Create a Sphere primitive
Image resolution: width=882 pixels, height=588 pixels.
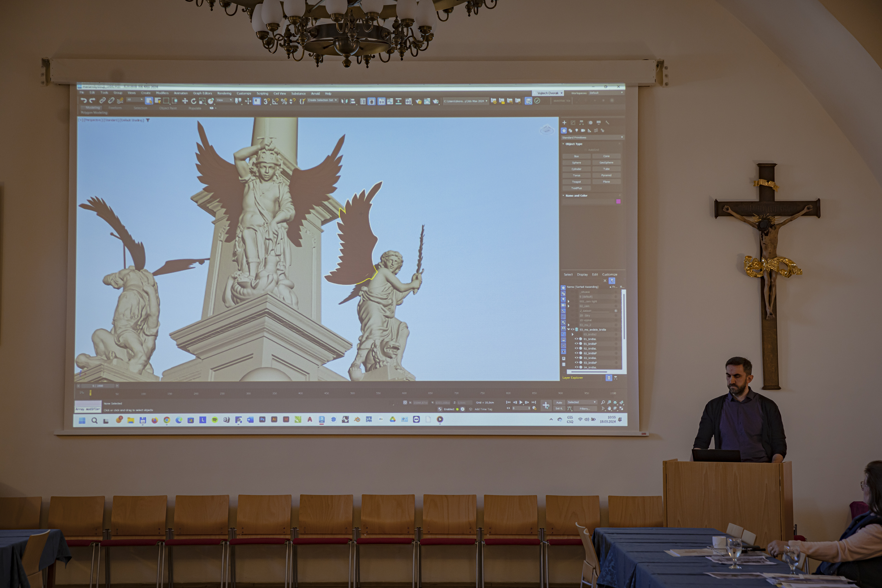577,163
